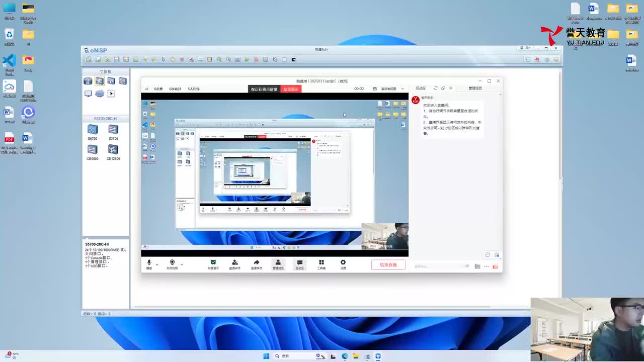The image size is (644, 362).
Task: Select the router device category icon
Action: (x=88, y=81)
